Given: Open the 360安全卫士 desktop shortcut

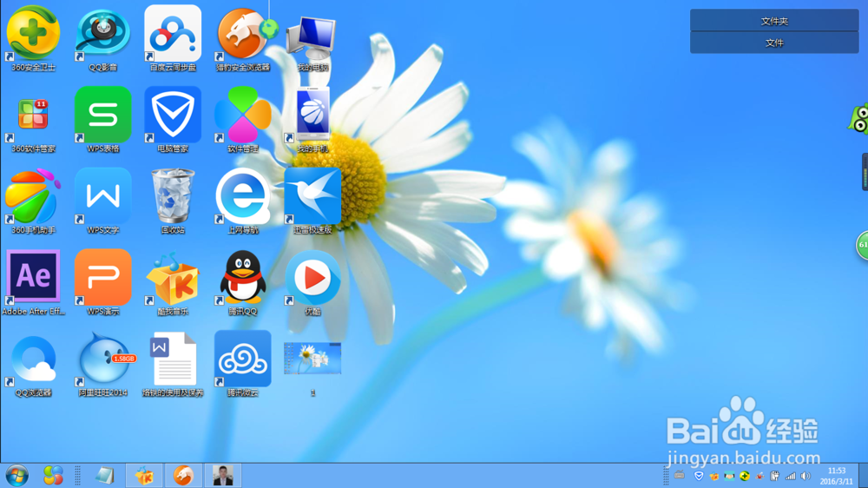Looking at the screenshot, I should [x=33, y=38].
